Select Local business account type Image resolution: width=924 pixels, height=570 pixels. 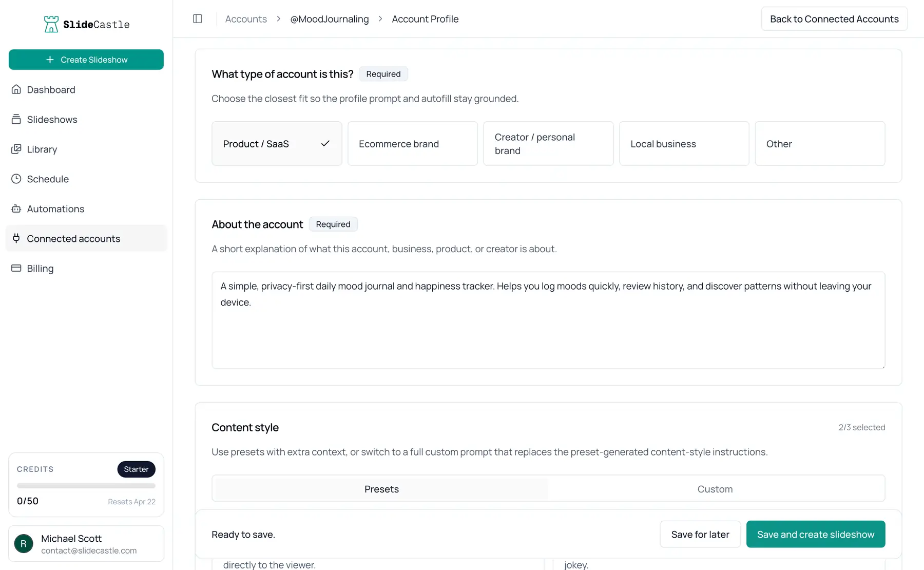point(684,144)
